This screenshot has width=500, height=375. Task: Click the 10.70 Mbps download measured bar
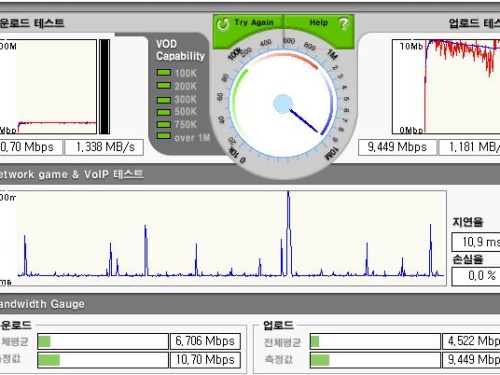tap(103, 360)
